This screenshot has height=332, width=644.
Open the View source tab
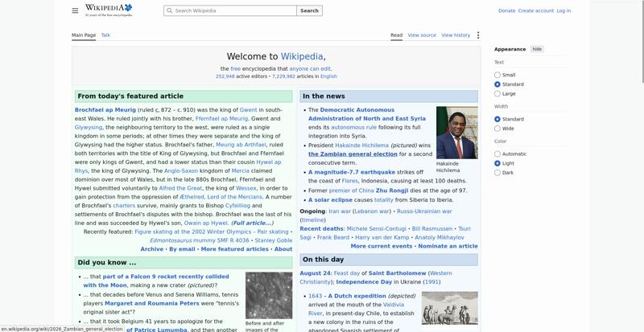tap(422, 35)
